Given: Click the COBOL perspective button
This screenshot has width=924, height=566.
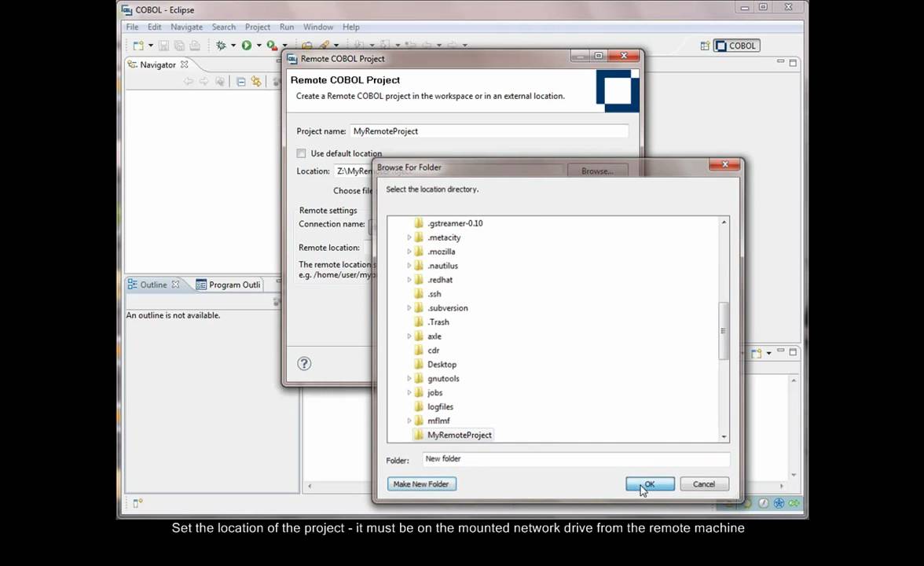Looking at the screenshot, I should coord(737,46).
